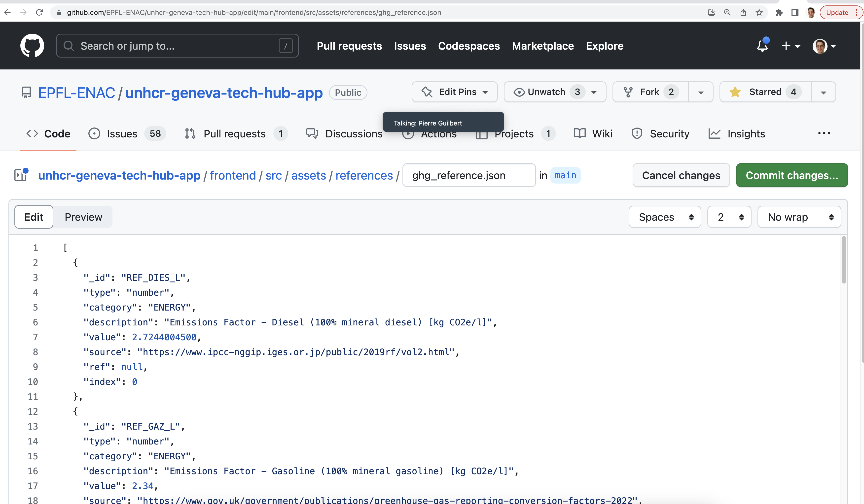
Task: Reload the page in the browser
Action: 39,12
